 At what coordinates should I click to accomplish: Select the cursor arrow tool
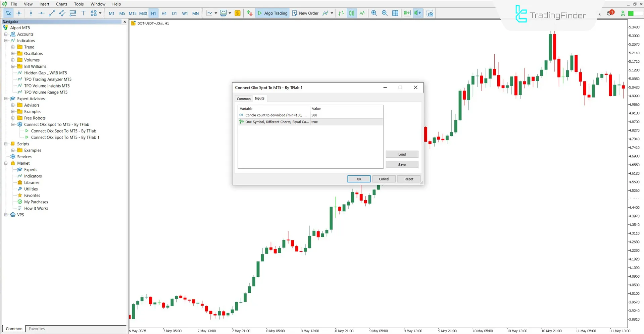click(x=8, y=13)
